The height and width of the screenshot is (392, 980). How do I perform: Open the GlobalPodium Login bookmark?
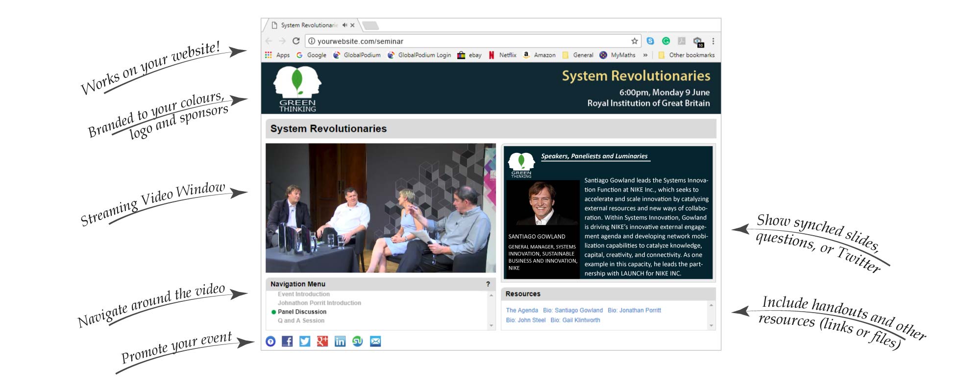pos(419,55)
